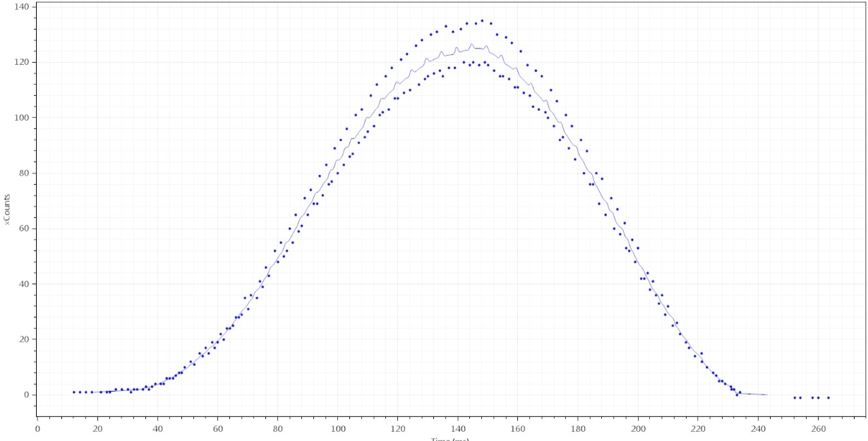868x441 pixels.
Task: Click the 40 tick label on y-axis
Action: 23,284
